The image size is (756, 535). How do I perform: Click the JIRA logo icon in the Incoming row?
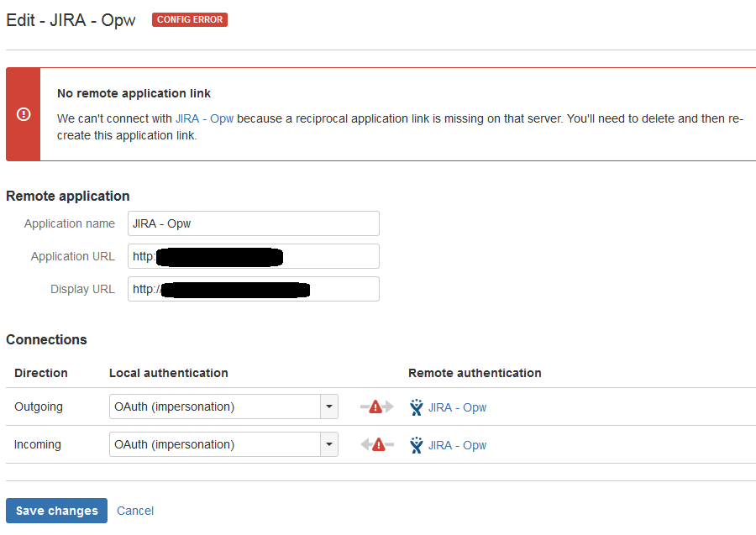coord(416,445)
